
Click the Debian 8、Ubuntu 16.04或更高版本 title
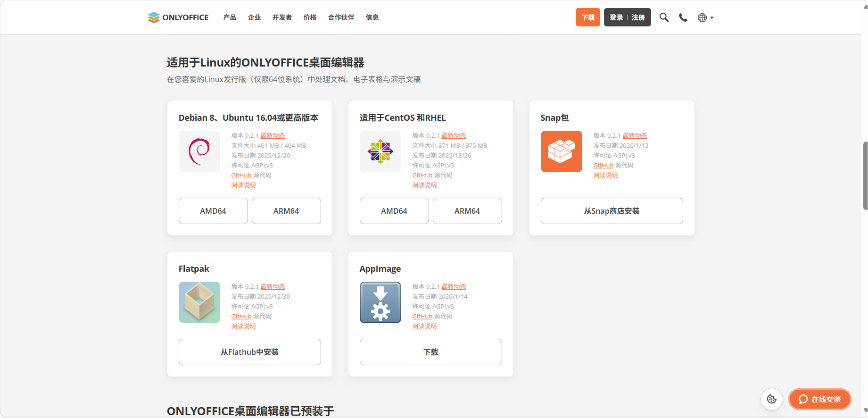248,118
